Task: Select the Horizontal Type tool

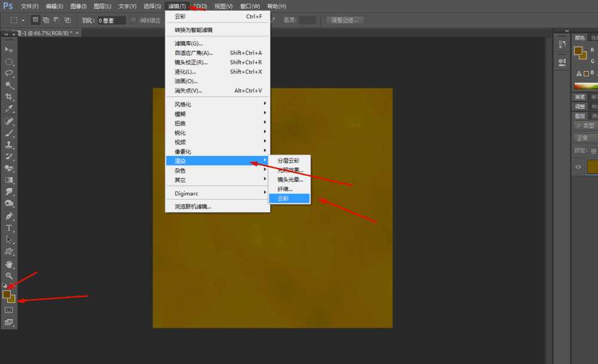Action: (x=8, y=227)
